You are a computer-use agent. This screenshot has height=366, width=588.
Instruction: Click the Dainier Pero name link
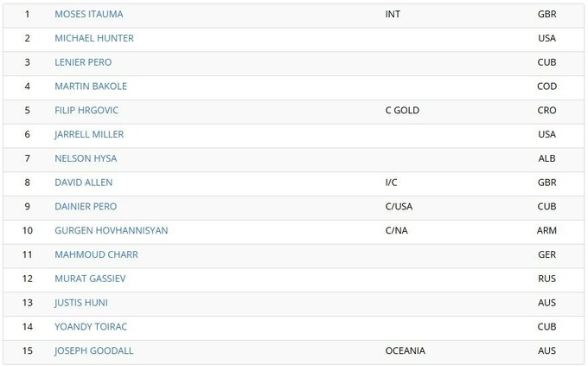(86, 207)
